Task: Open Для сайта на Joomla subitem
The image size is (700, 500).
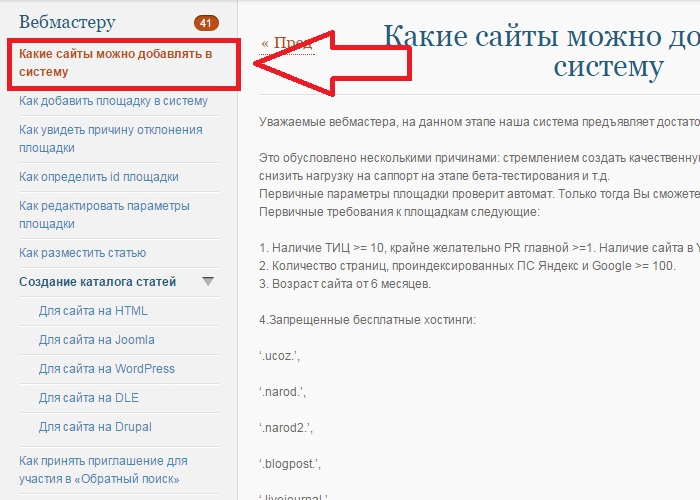Action: click(96, 340)
